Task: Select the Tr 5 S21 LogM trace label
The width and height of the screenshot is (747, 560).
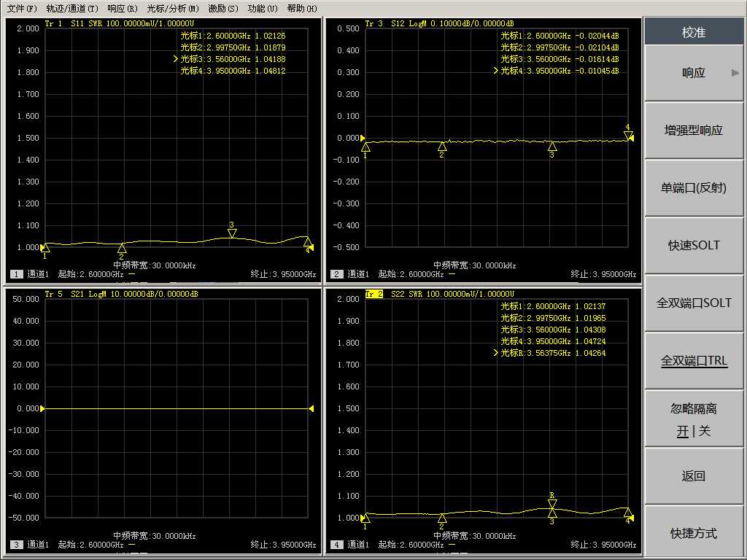Action: pos(121,294)
